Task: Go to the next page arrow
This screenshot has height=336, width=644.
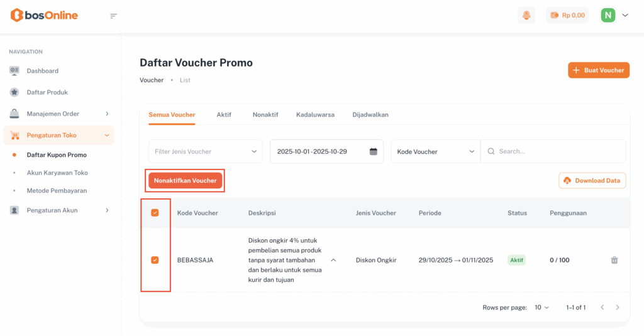Action: pyautogui.click(x=618, y=308)
